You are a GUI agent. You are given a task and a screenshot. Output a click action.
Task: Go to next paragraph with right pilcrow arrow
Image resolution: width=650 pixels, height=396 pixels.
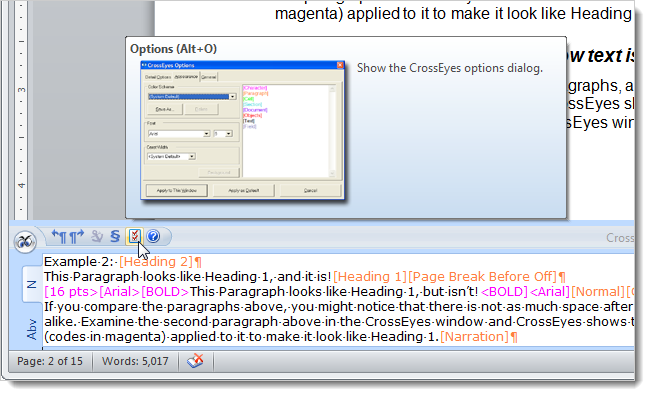pos(77,236)
